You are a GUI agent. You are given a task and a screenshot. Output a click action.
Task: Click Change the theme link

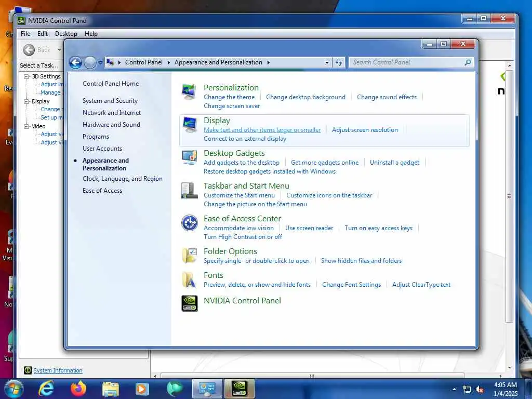pyautogui.click(x=229, y=97)
